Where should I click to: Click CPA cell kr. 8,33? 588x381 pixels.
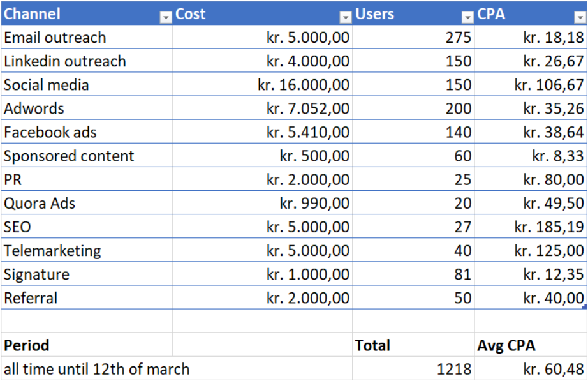point(531,156)
